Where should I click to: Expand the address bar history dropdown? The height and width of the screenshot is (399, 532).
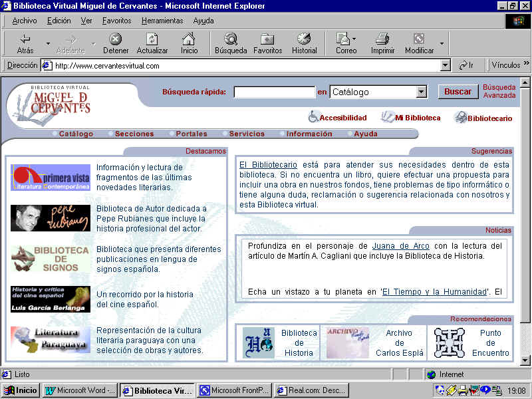(445, 65)
